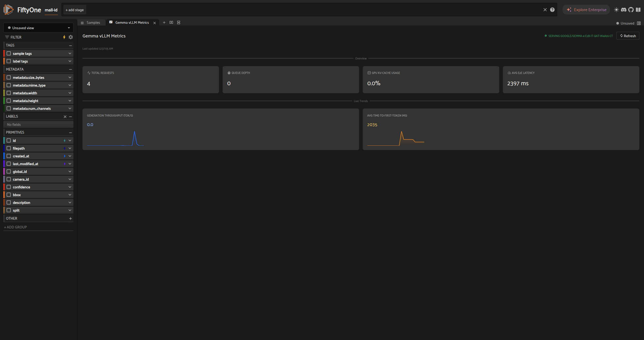Screen dimensions: 644x340
Task: Expand metadata.mime_type filter chevron
Action: 70,85
